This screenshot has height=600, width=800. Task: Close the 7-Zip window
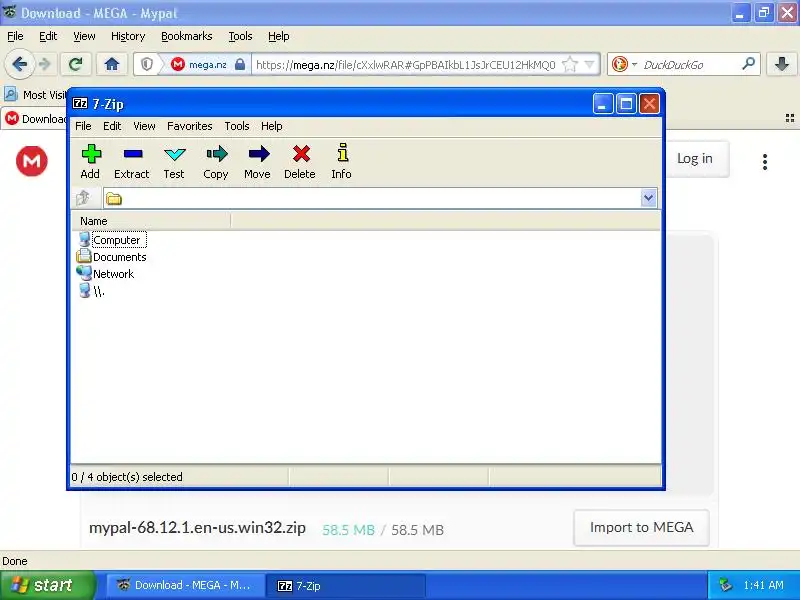tap(649, 104)
